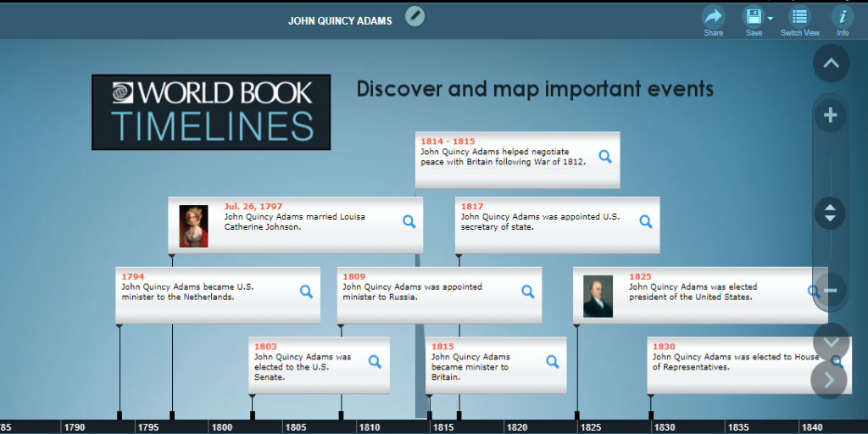868x434 pixels.
Task: Select the 1830 marker on timeline axis
Action: [651, 415]
